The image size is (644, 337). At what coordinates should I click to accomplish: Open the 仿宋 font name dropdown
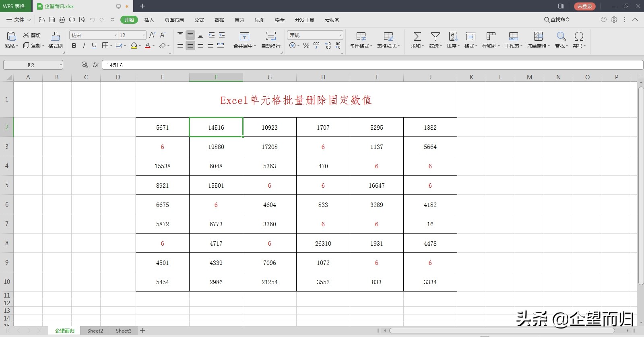coord(116,35)
